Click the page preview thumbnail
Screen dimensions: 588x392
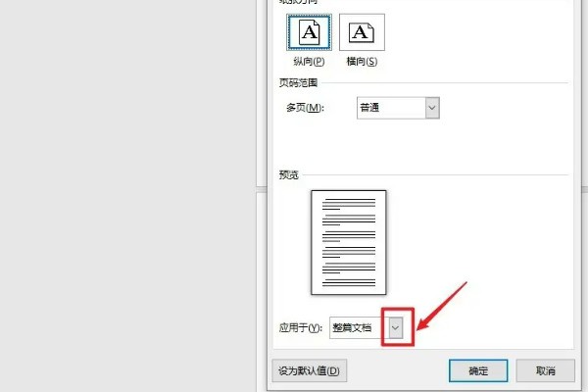coord(349,242)
